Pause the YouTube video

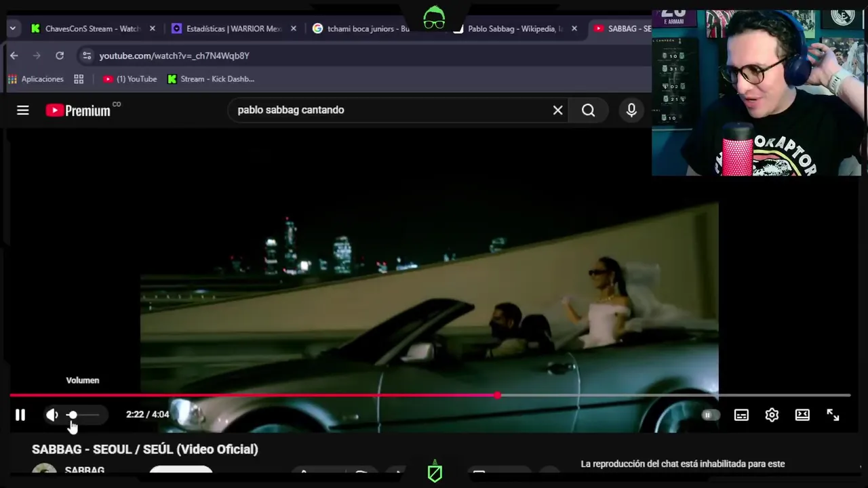pos(20,415)
